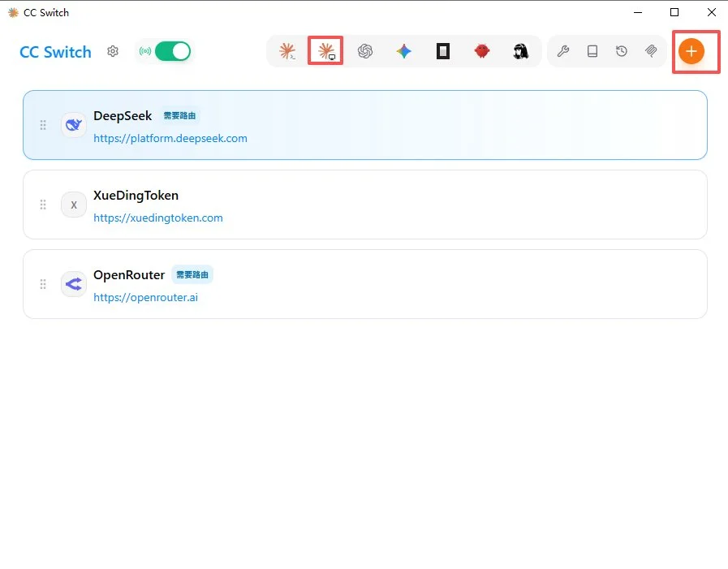Minimize the CC Switch window
This screenshot has width=728, height=569.
(638, 12)
